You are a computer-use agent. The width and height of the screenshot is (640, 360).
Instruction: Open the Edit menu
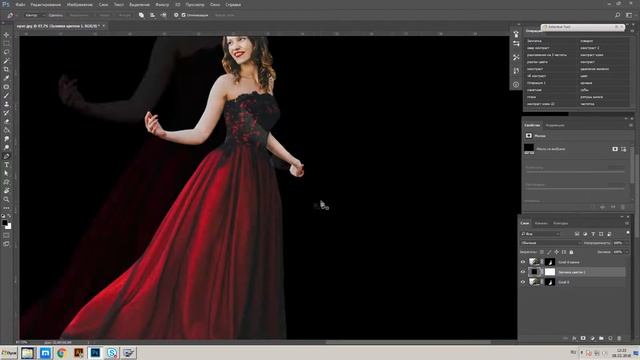[x=46, y=4]
